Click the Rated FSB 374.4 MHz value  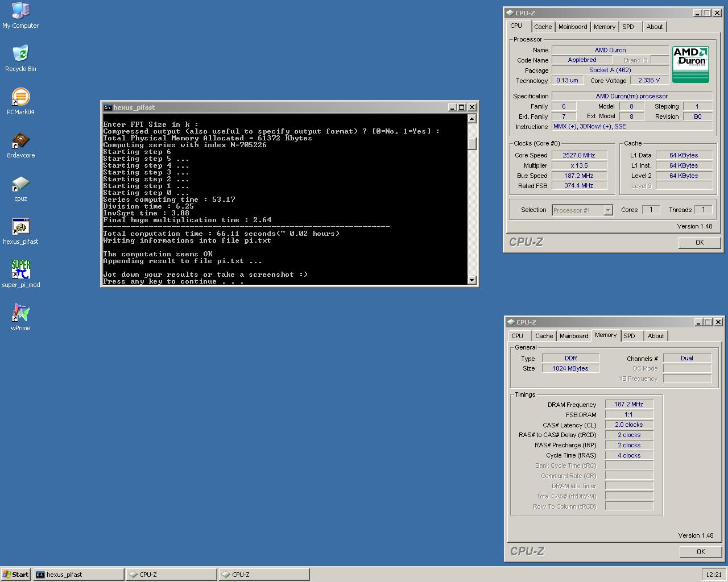coord(579,185)
